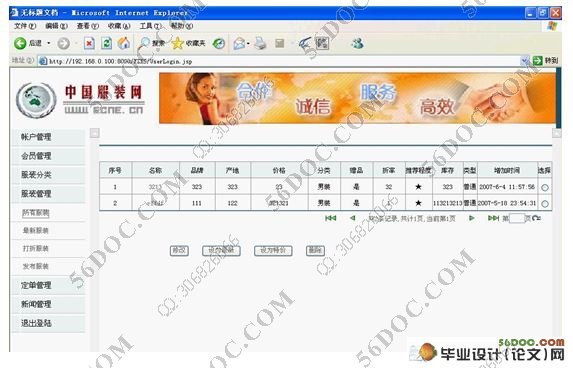This screenshot has height=368, width=573.
Task: Refresh the page with the green arrows icon
Action: tap(106, 43)
